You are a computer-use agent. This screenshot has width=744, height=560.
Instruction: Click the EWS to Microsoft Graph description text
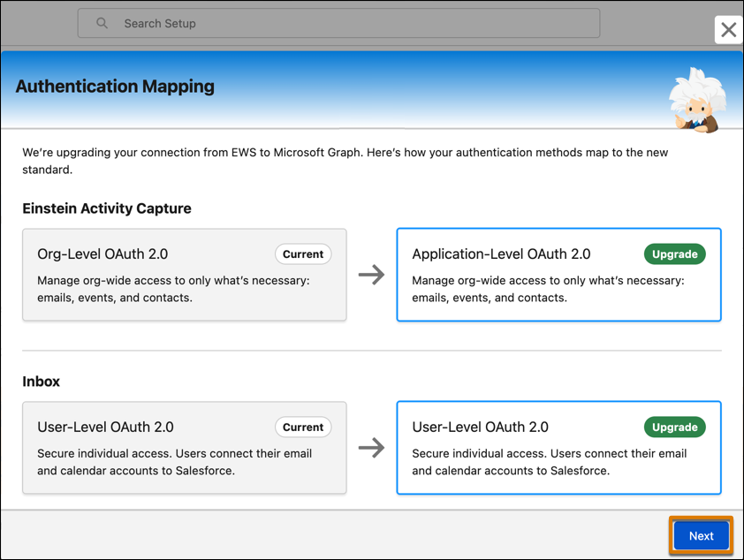click(x=345, y=161)
